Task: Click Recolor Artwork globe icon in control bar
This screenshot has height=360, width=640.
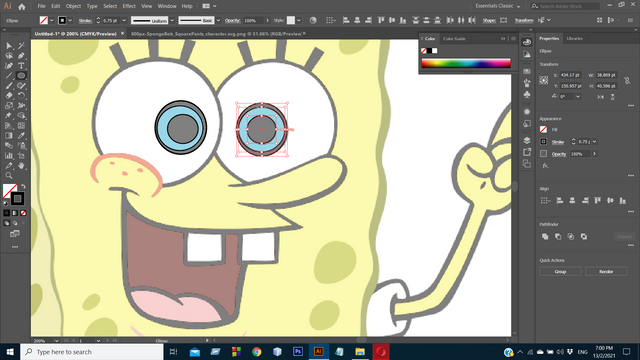Action: (x=313, y=20)
